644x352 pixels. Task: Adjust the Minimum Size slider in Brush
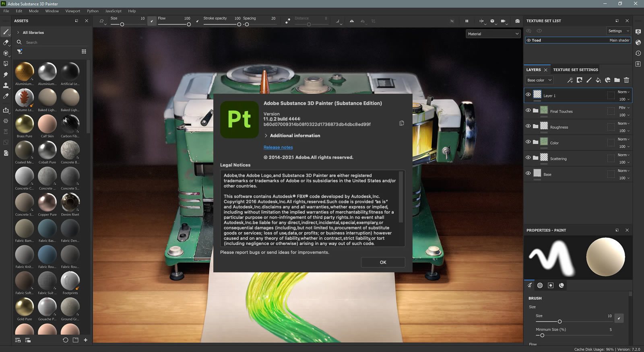click(574, 335)
